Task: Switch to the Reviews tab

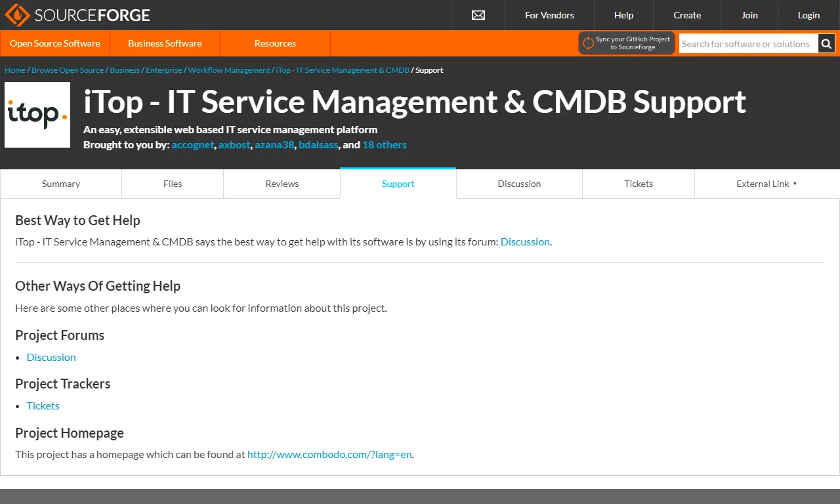Action: [282, 184]
